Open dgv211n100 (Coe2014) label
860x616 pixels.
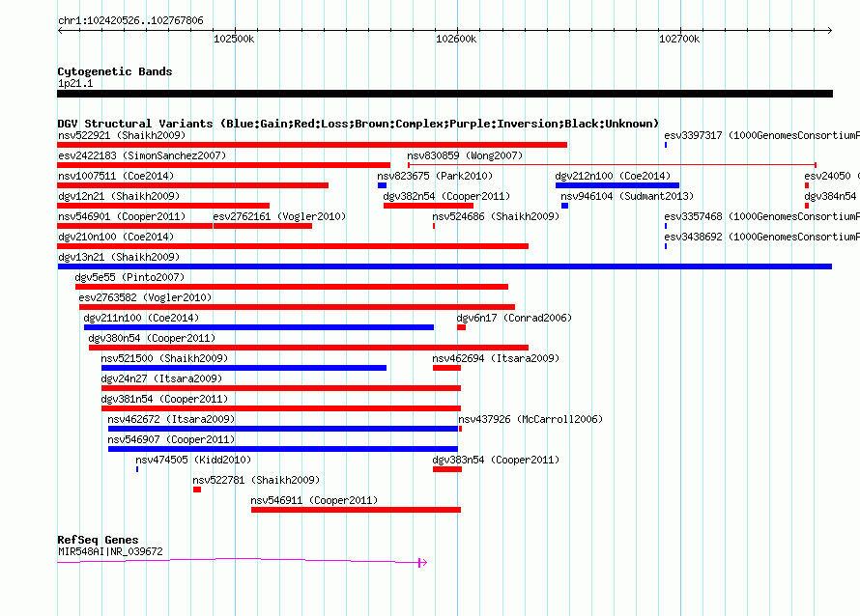click(141, 318)
